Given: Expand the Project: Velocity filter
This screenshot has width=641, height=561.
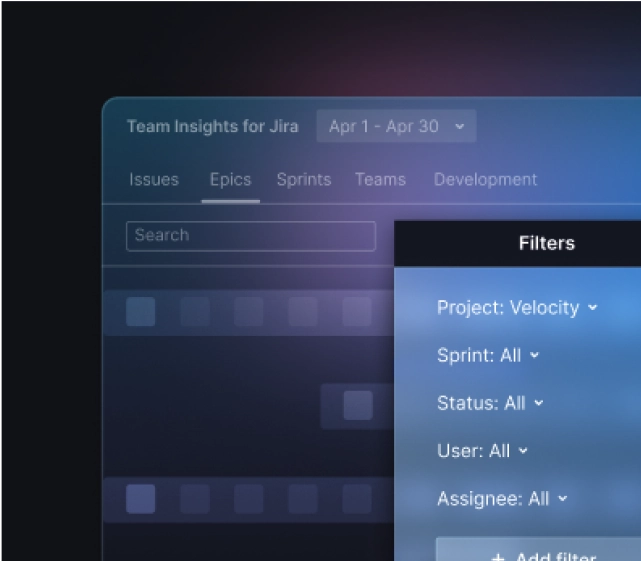Looking at the screenshot, I should tap(517, 307).
